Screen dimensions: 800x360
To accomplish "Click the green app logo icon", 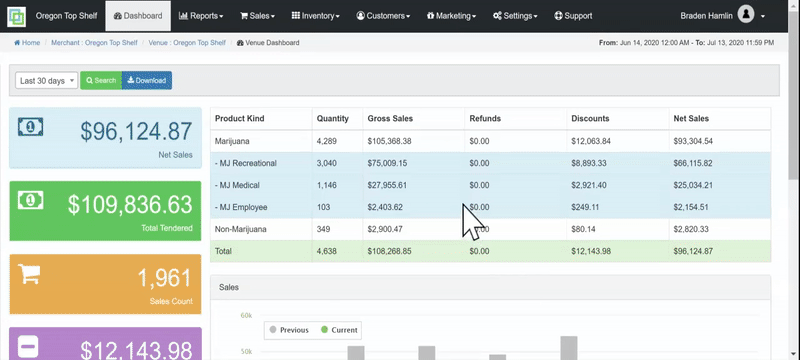I will click(16, 16).
